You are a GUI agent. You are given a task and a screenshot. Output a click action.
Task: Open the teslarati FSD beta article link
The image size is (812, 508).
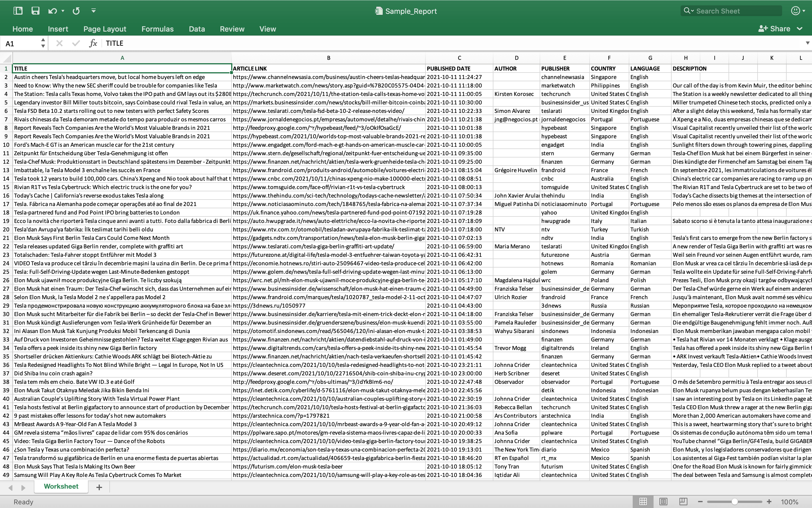[328, 111]
